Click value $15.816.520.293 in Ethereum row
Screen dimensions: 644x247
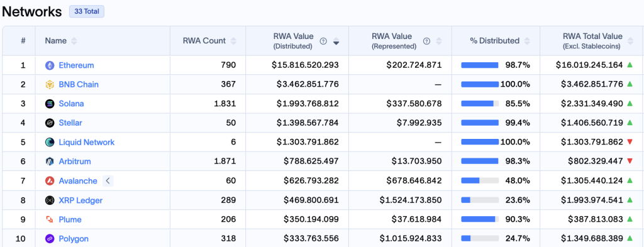point(305,65)
